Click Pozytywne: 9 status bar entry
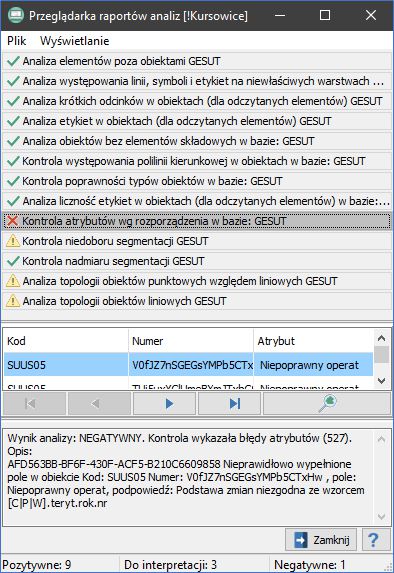The height and width of the screenshot is (573, 394). (37, 565)
